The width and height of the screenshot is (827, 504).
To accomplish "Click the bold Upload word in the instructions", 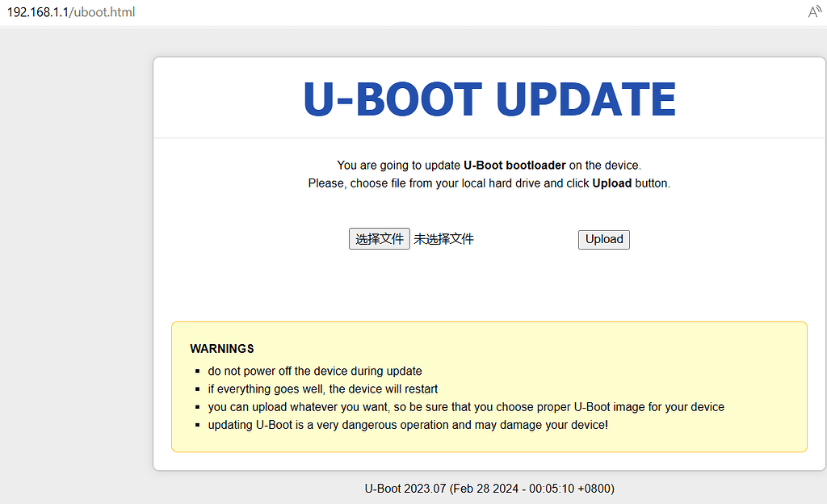I will coord(612,183).
